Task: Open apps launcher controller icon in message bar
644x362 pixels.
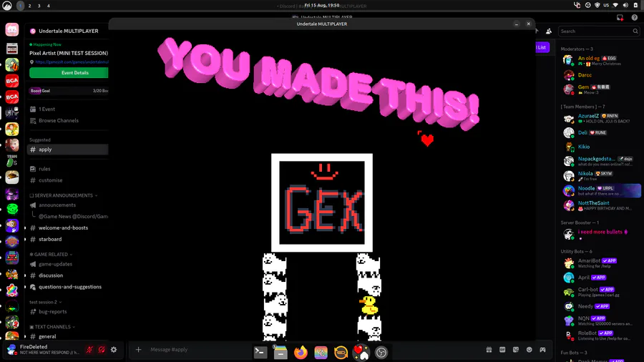Action: [x=542, y=350]
